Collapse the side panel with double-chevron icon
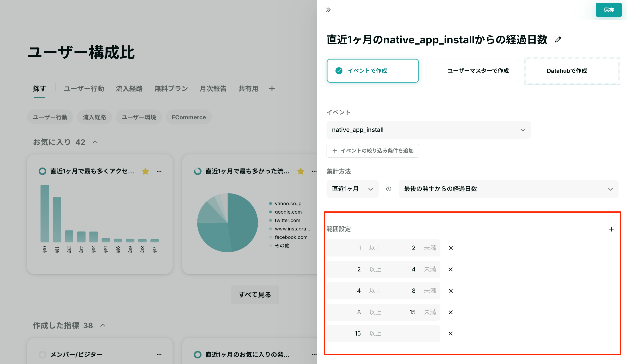This screenshot has height=364, width=627. click(328, 10)
